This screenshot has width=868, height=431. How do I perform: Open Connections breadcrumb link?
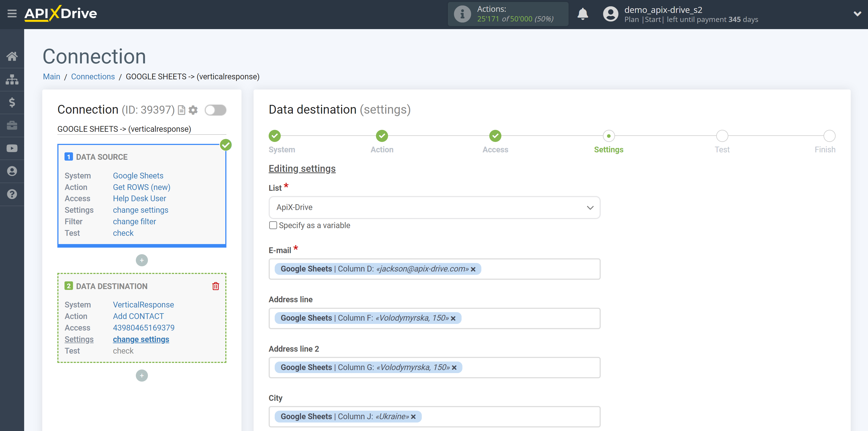tap(93, 77)
